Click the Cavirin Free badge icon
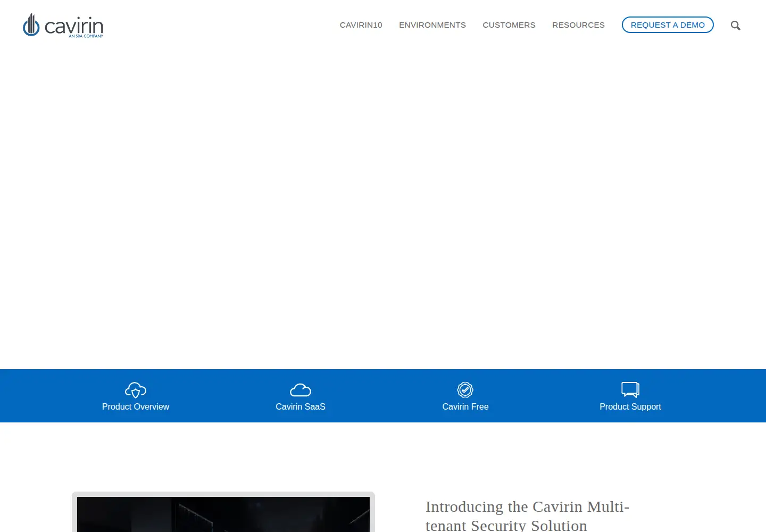The width and height of the screenshot is (766, 532). pyautogui.click(x=465, y=390)
